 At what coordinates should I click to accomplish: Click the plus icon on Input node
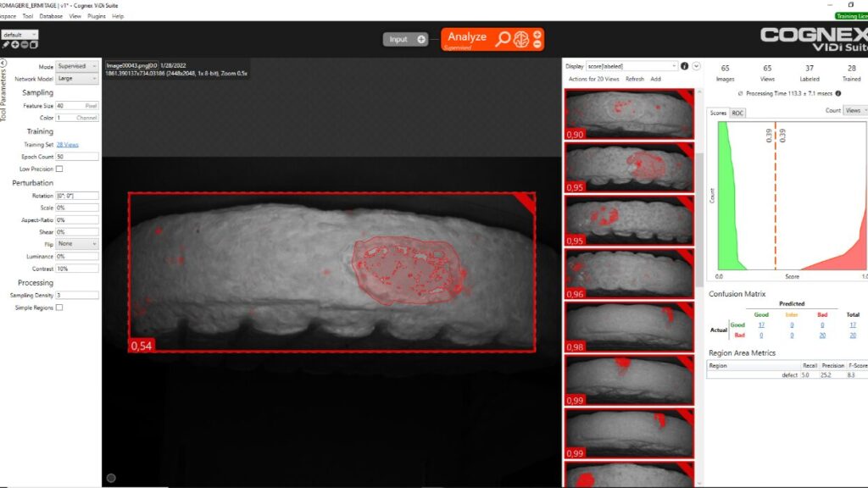421,39
